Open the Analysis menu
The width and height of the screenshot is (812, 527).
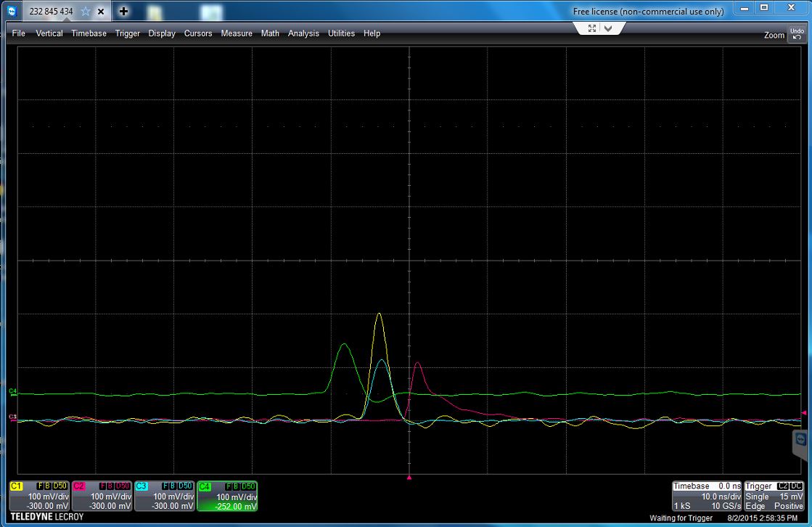point(303,33)
